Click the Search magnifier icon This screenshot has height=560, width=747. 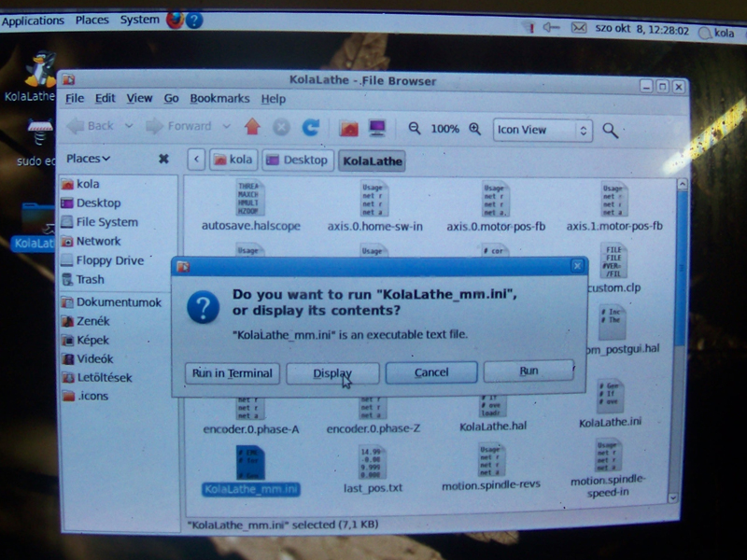click(x=611, y=130)
